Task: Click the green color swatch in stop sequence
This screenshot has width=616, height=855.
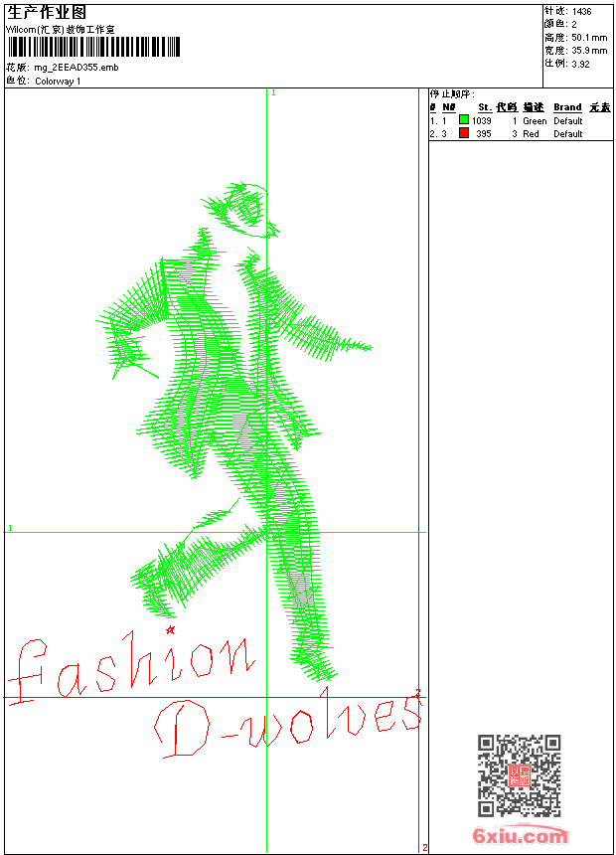Action: point(464,120)
